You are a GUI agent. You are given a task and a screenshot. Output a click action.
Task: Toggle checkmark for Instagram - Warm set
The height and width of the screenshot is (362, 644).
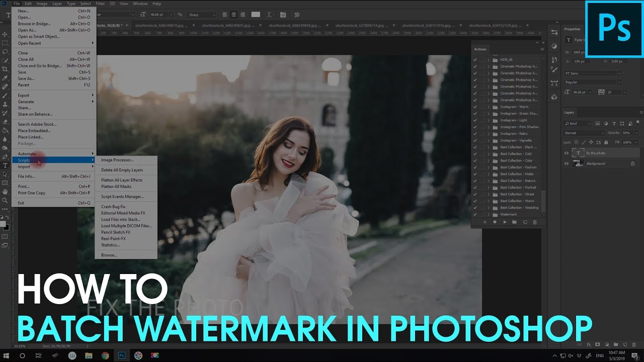click(x=475, y=107)
